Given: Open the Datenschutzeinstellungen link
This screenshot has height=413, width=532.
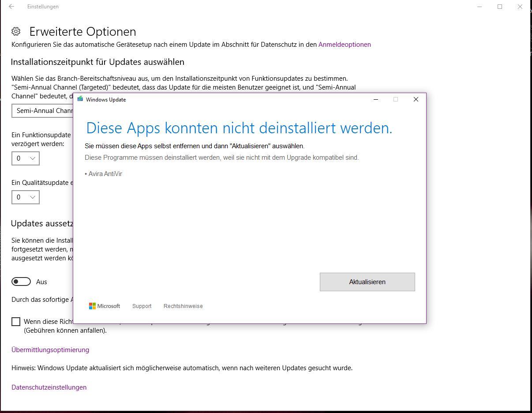Looking at the screenshot, I should pos(49,387).
